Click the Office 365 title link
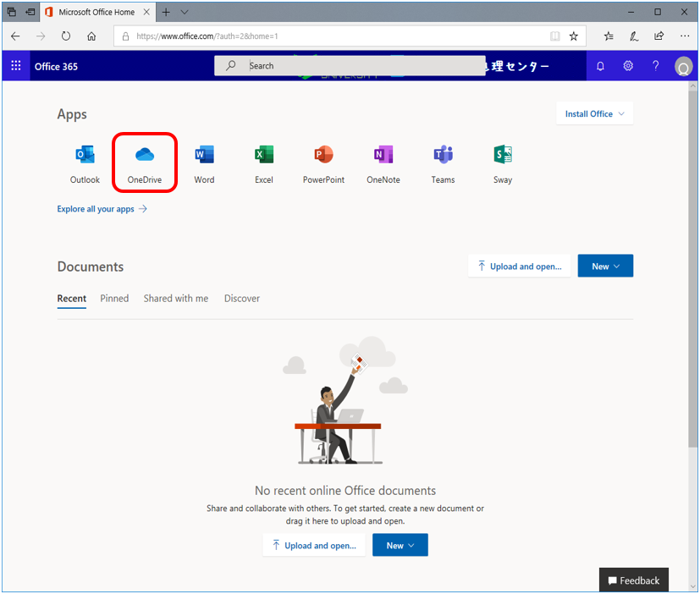Image resolution: width=700 pixels, height=594 pixels. [56, 67]
